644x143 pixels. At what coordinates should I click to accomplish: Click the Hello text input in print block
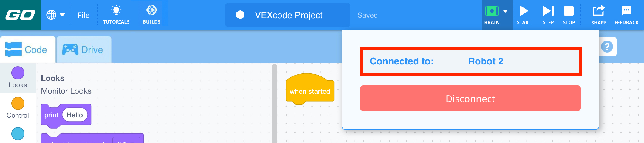click(75, 115)
